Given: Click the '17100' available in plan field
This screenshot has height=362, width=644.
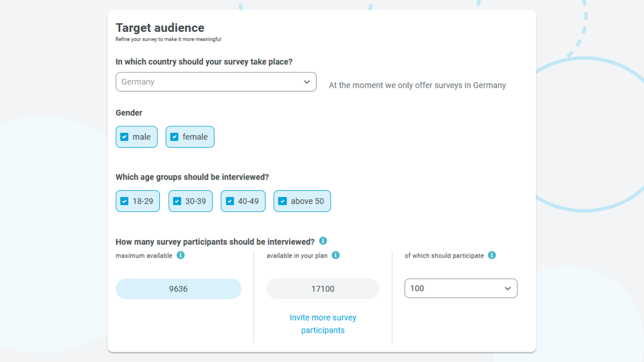Looking at the screenshot, I should click(x=322, y=289).
